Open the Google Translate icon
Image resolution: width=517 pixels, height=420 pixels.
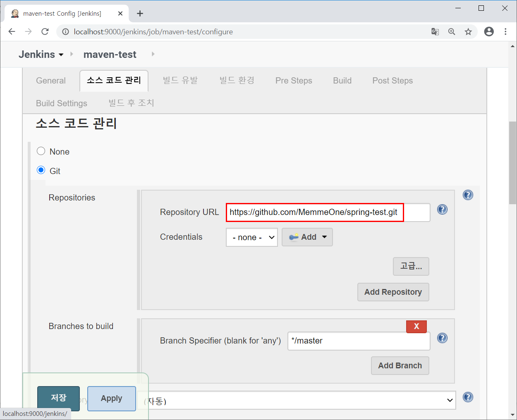point(435,32)
